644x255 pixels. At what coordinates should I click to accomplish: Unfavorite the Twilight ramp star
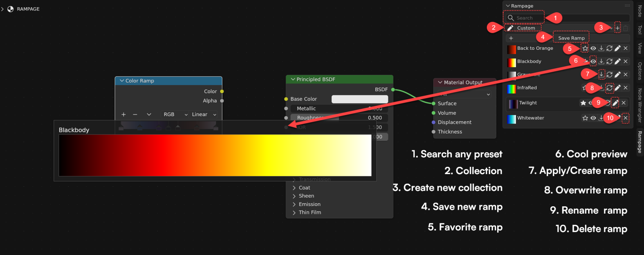[x=583, y=103]
